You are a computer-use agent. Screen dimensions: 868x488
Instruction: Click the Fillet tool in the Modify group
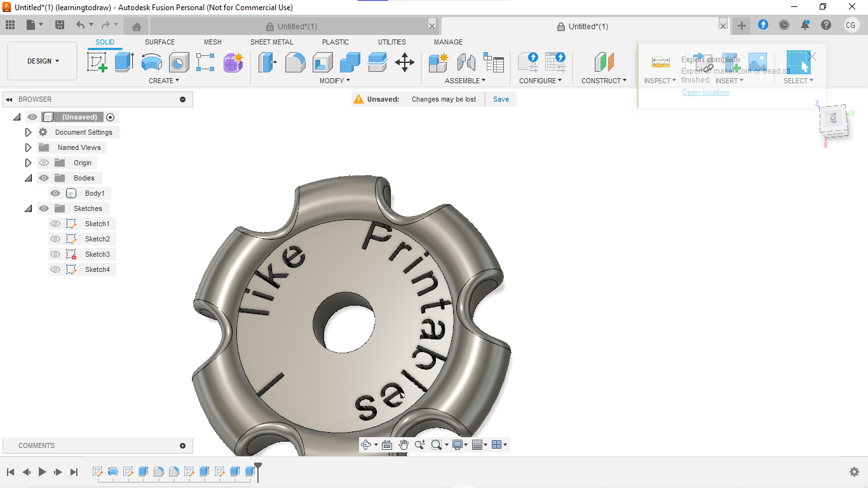(x=295, y=62)
